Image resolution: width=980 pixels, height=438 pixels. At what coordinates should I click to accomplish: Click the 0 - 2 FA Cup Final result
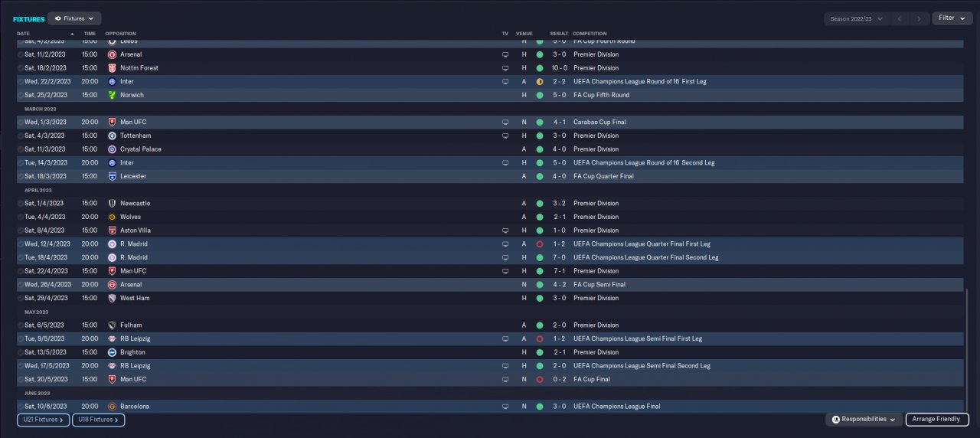(559, 379)
